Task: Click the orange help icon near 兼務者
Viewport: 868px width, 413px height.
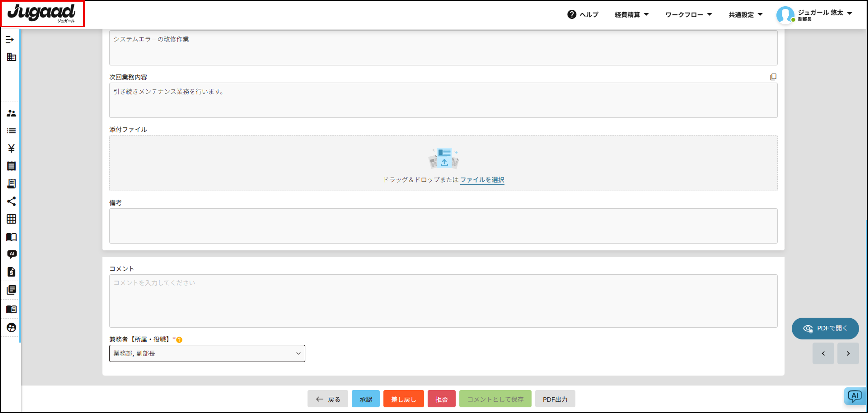Action: (x=179, y=340)
